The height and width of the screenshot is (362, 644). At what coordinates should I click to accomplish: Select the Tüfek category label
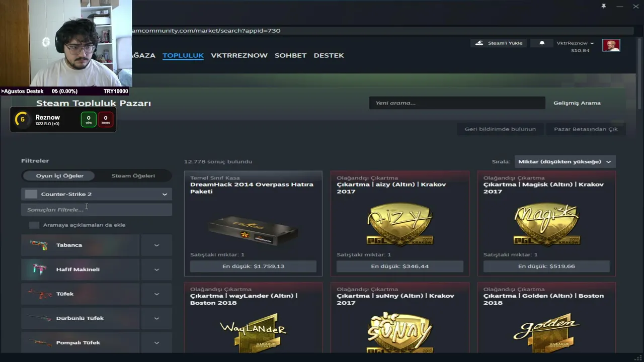pos(65,294)
